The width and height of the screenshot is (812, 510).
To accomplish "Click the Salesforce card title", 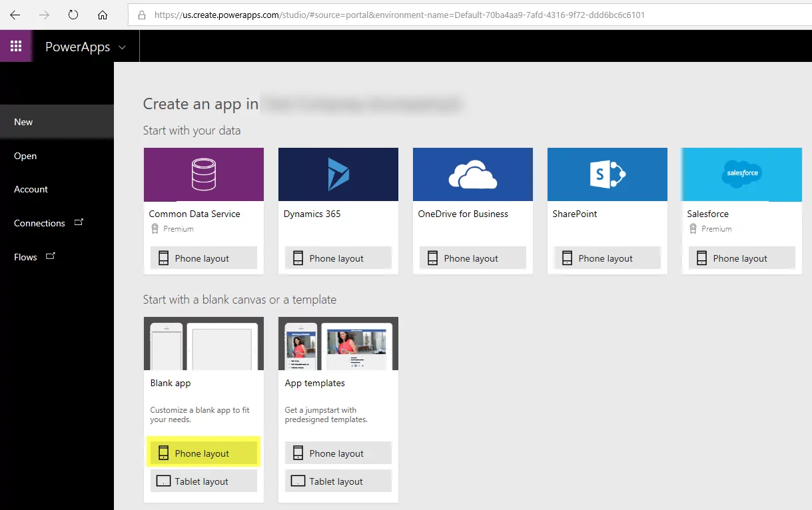I will [708, 214].
